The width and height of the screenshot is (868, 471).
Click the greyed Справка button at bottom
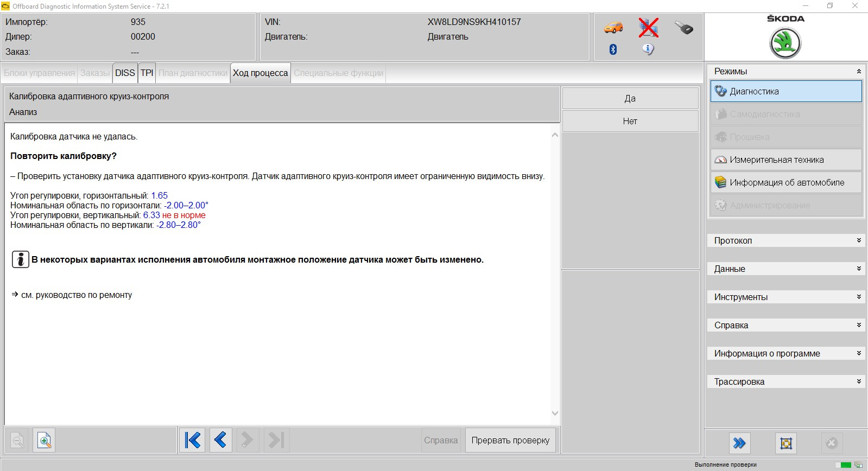441,440
